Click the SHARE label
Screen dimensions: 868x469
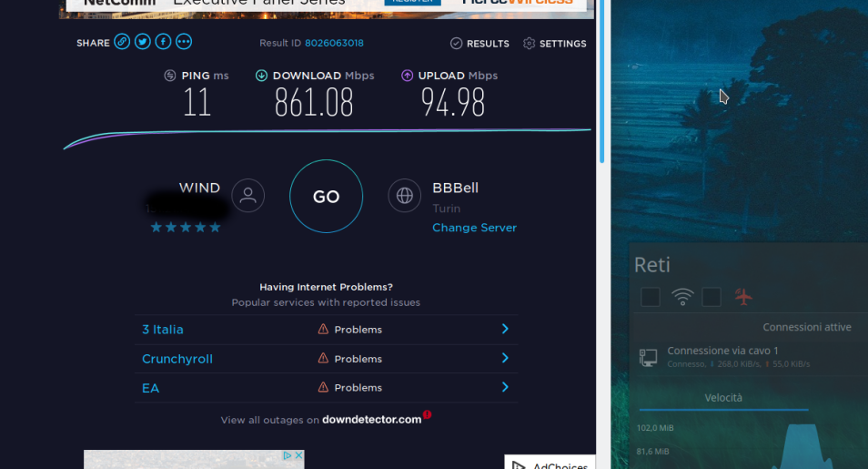pos(93,43)
